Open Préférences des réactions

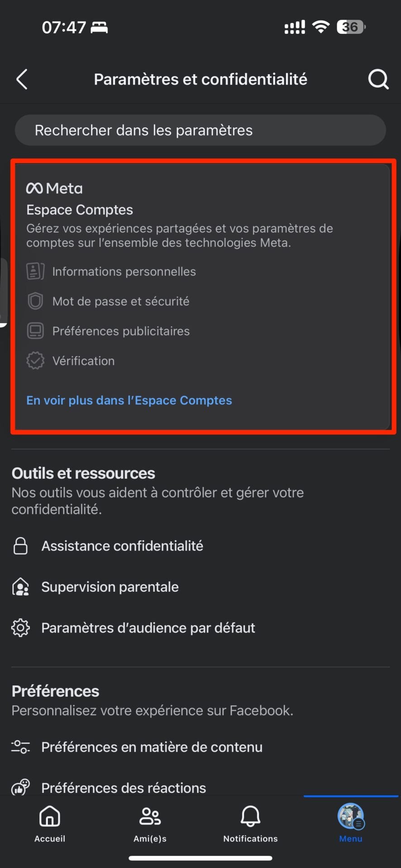124,788
